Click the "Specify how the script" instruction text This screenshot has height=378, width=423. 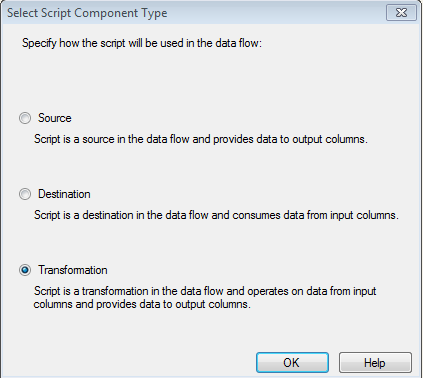pos(142,43)
